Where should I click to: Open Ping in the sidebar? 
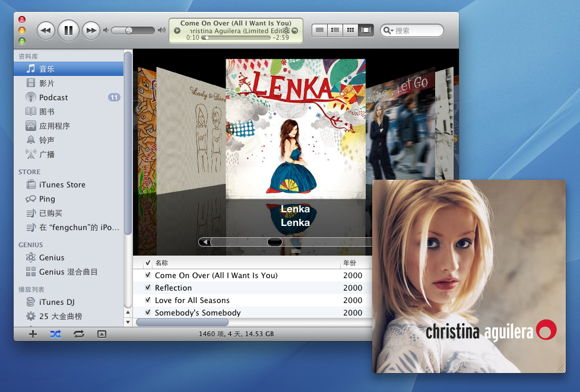pos(47,199)
